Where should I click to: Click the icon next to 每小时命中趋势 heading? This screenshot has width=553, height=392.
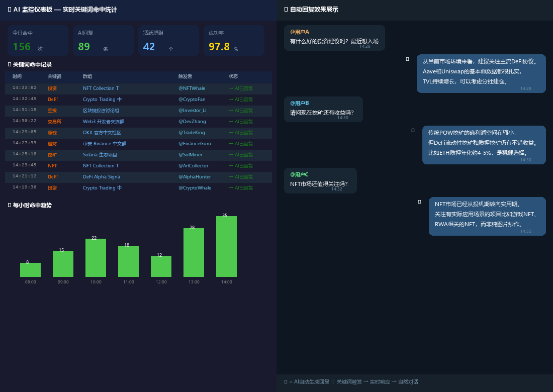(x=10, y=205)
